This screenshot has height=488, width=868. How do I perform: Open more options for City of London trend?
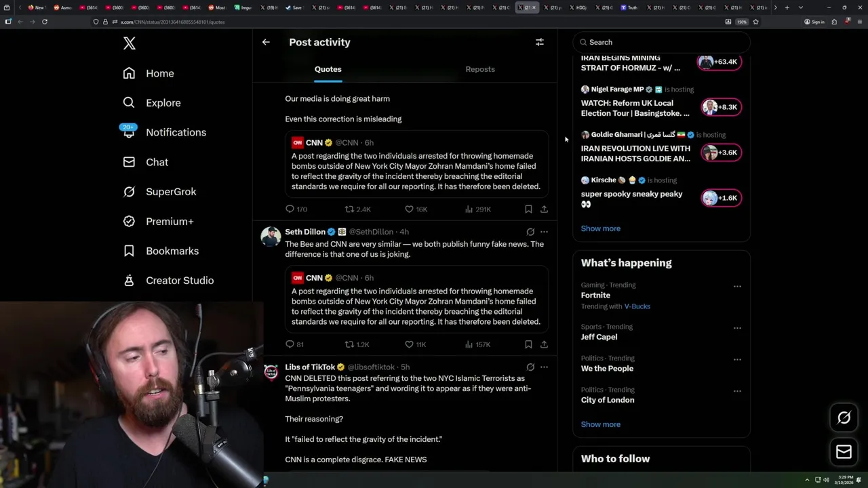pyautogui.click(x=737, y=391)
